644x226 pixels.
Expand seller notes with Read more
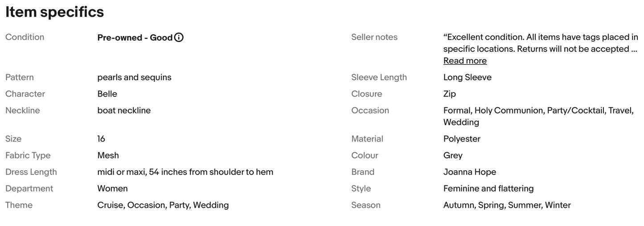[x=465, y=61]
